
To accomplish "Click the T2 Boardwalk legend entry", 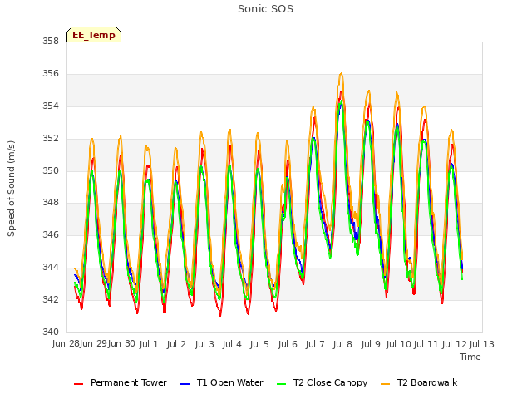I will point(419,382).
